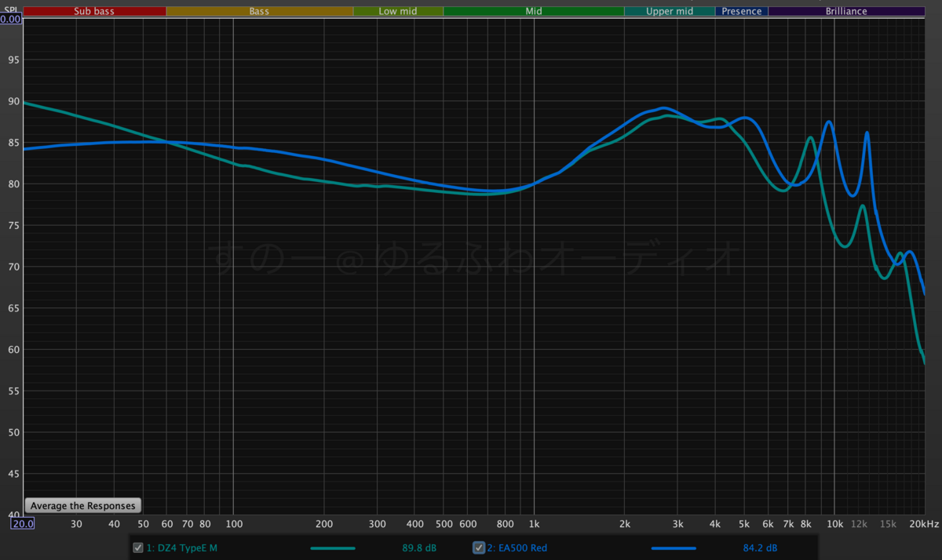Click the 89.8 dB readout value

419,547
